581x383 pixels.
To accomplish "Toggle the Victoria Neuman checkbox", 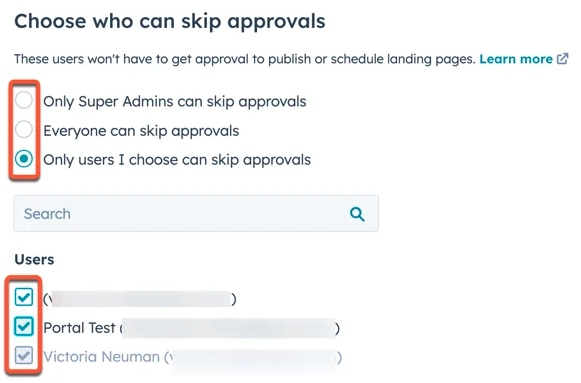I will [x=24, y=356].
